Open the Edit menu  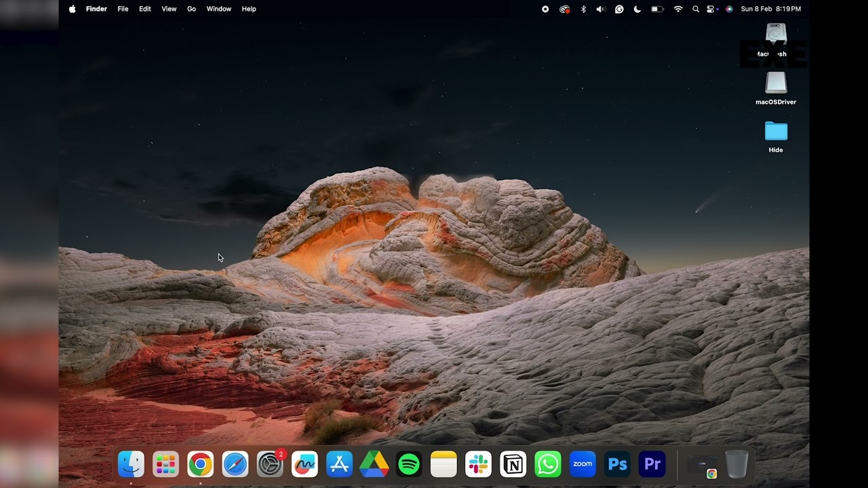145,9
